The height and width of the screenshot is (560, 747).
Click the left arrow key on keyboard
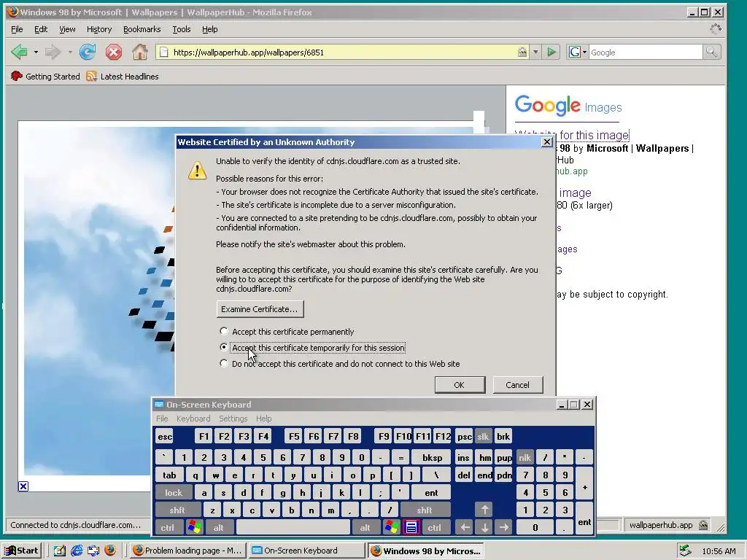tap(465, 527)
